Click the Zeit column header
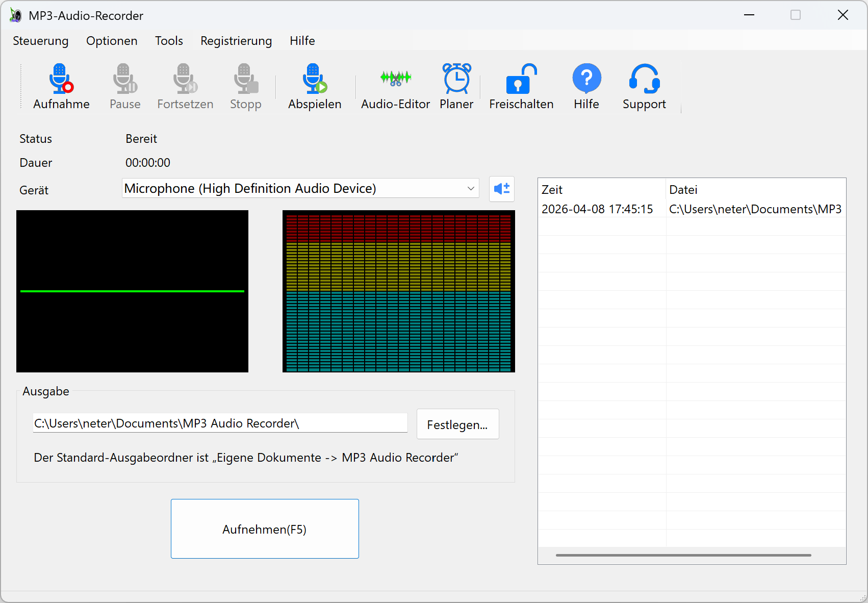 (x=602, y=190)
